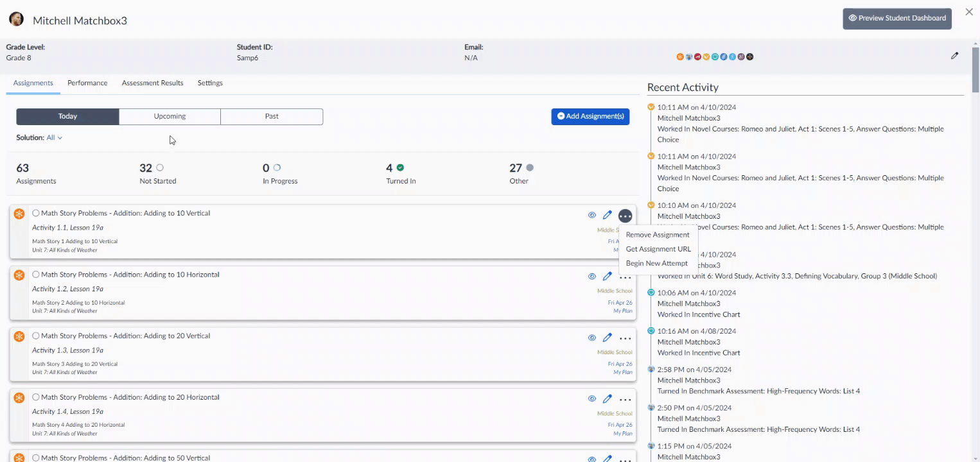
Task: Select the Assignments tab
Action: [33, 83]
